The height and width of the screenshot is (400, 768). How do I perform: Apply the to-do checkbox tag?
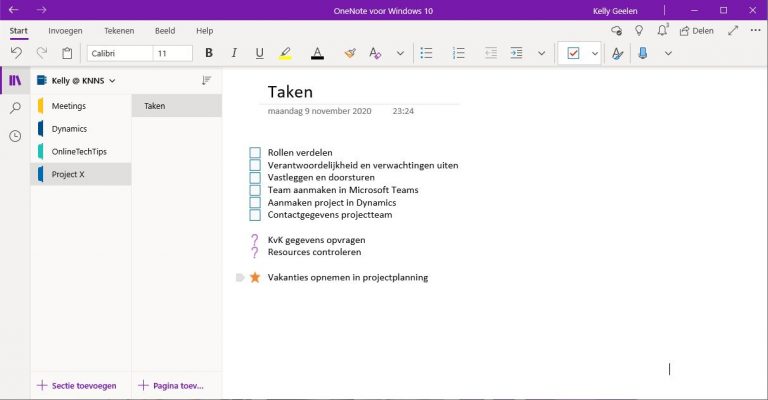click(x=573, y=53)
